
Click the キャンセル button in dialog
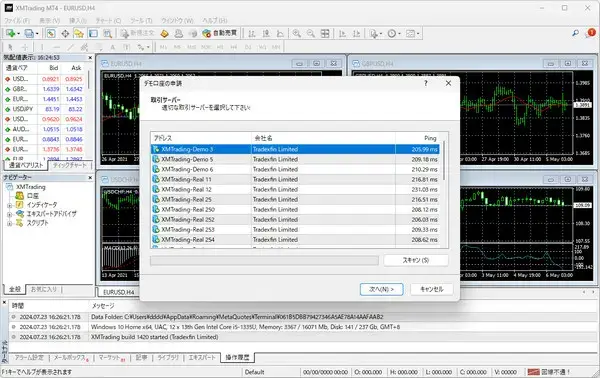coord(432,289)
